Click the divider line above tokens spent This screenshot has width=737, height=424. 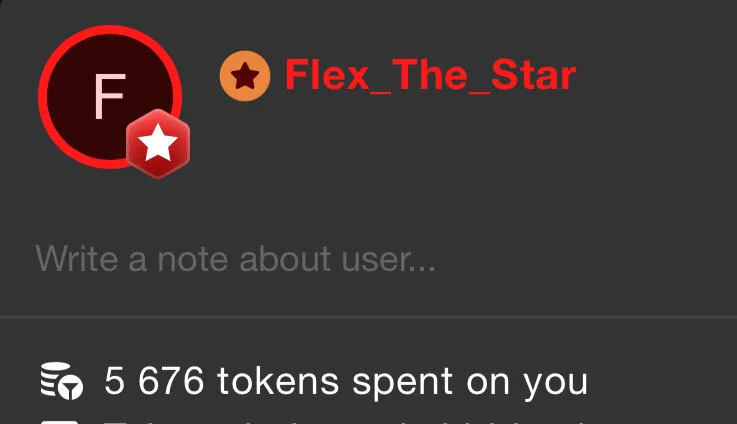[x=368, y=317]
